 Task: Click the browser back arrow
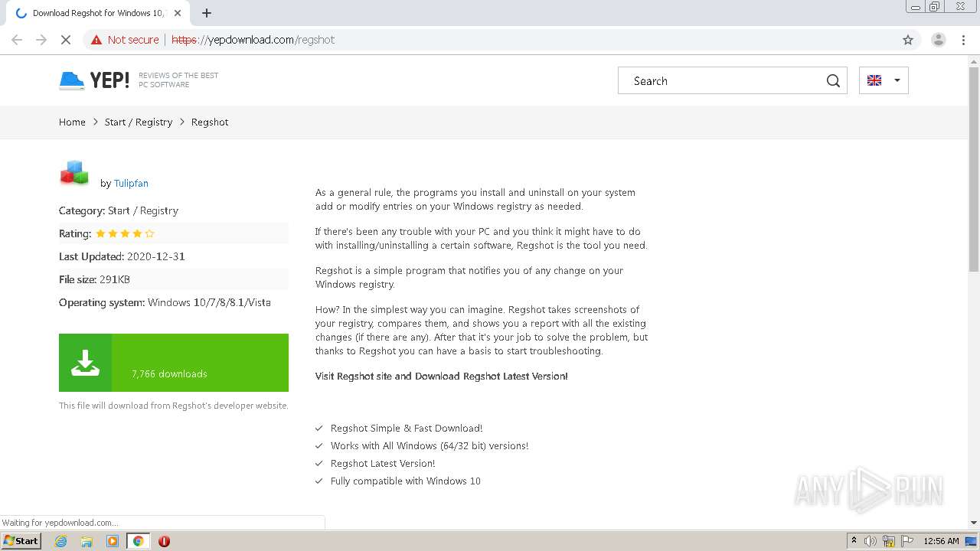click(17, 40)
